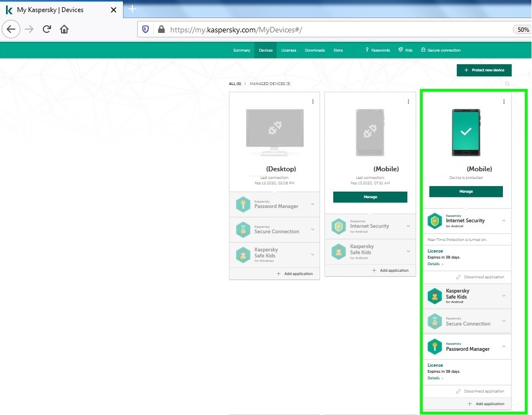The image size is (532, 415).
Task: Open a new browser tab
Action: click(x=132, y=9)
